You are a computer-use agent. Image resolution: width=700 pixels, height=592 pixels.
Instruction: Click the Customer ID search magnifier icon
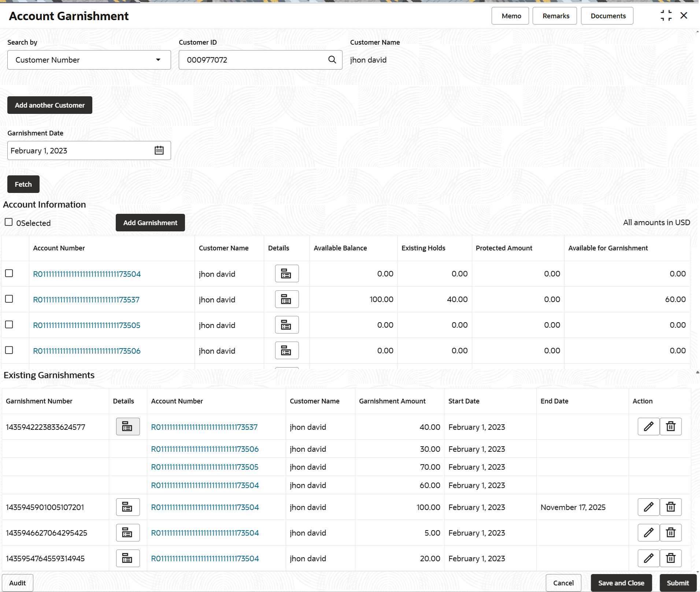(x=332, y=60)
